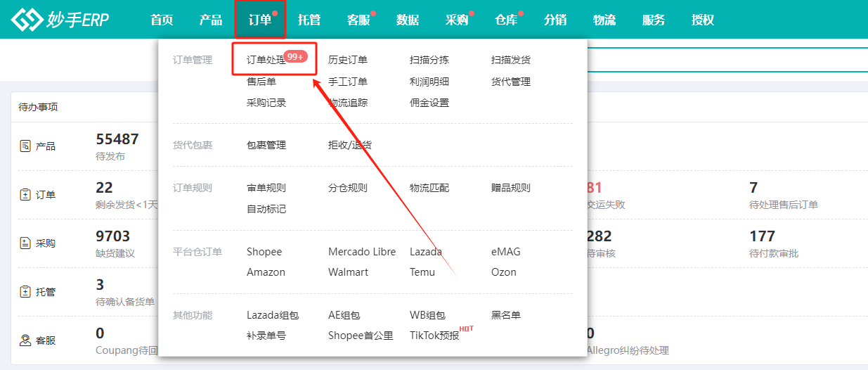Open the 订单 top menu
Image resolution: width=868 pixels, height=370 pixels.
(260, 20)
